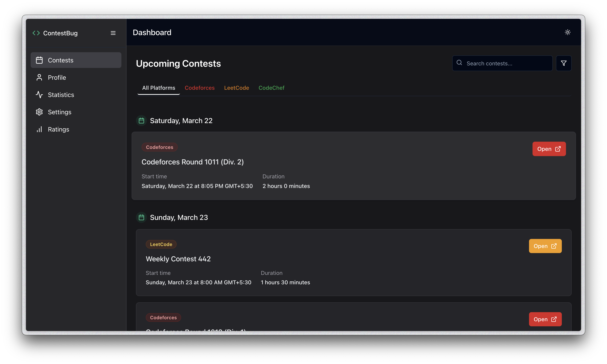
Task: Click the LeetCode badge on Weekly Contest 442
Action: (x=161, y=244)
